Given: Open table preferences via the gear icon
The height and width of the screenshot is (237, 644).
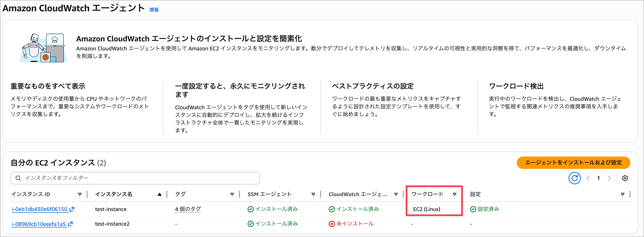Looking at the screenshot, I should coord(626,178).
